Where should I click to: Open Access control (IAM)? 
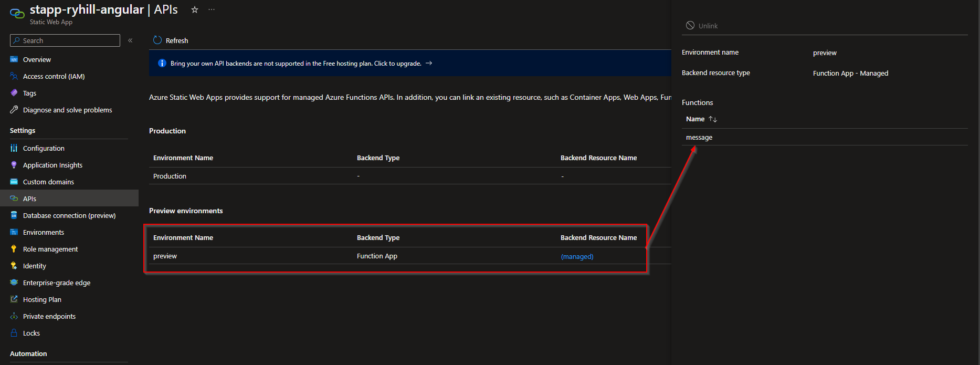point(54,76)
